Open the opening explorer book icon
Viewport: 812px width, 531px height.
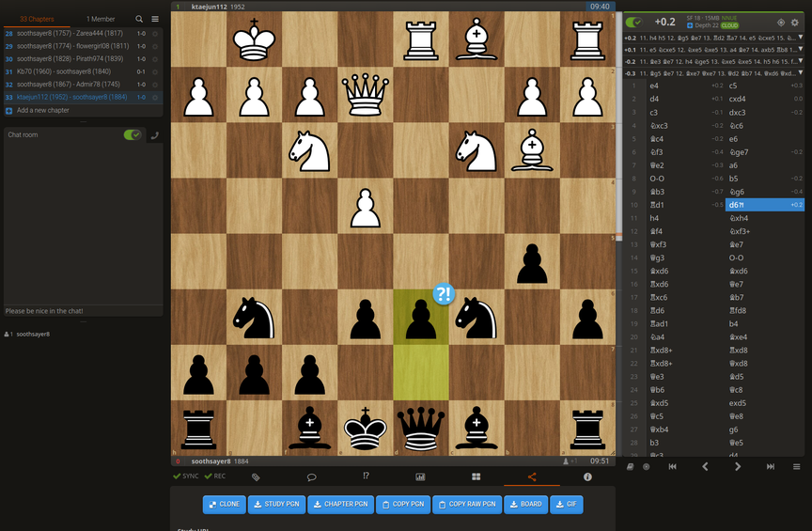tap(631, 467)
